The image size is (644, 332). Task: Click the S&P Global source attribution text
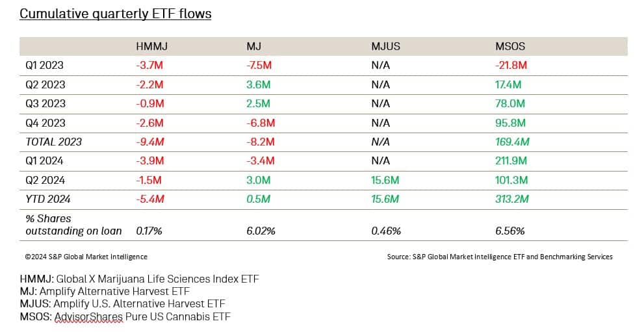[499, 257]
